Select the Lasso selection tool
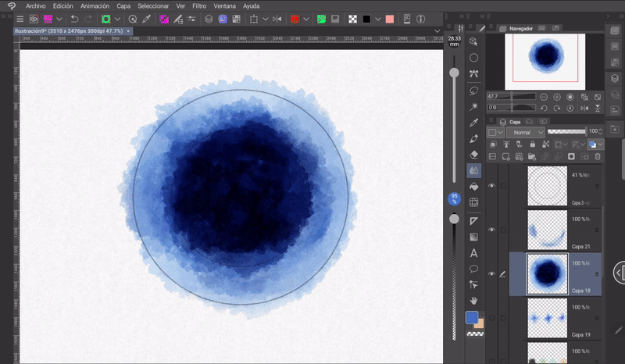The image size is (625, 364). point(473,91)
